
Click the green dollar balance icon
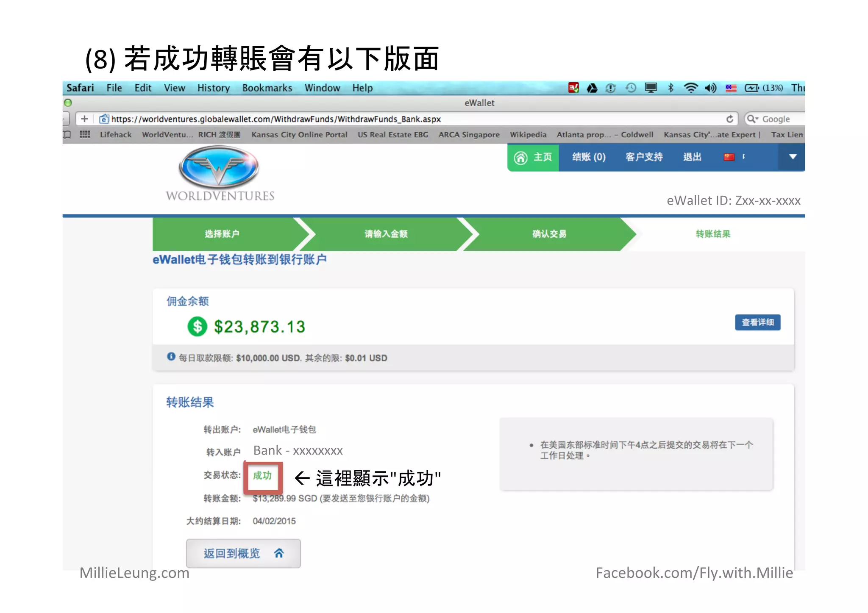197,327
